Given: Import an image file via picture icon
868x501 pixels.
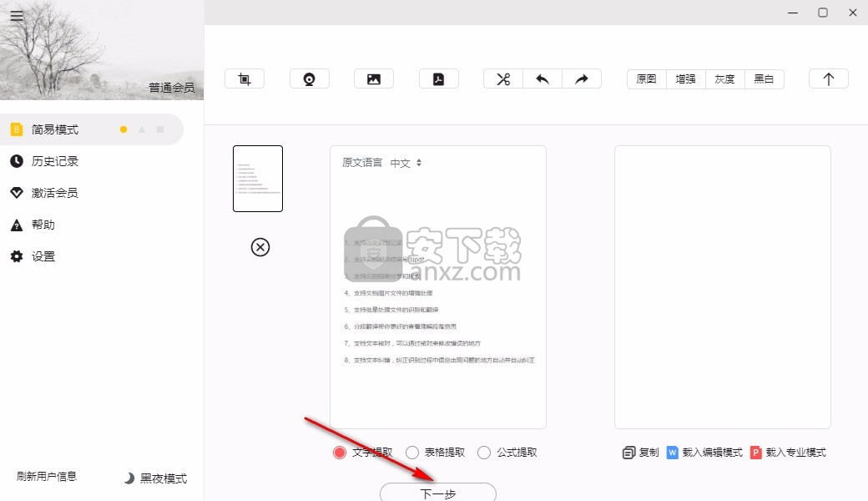Looking at the screenshot, I should click(374, 78).
